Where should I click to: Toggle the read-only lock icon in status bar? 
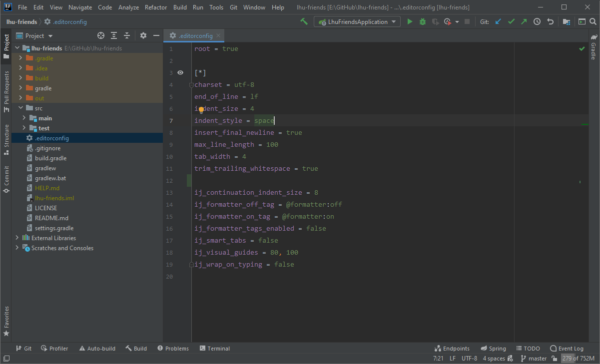pos(554,359)
